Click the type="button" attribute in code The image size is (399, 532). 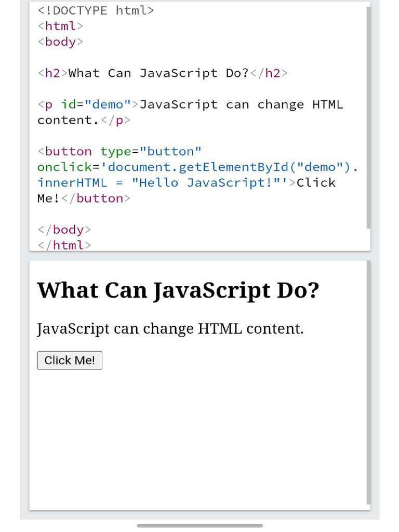click(x=151, y=151)
